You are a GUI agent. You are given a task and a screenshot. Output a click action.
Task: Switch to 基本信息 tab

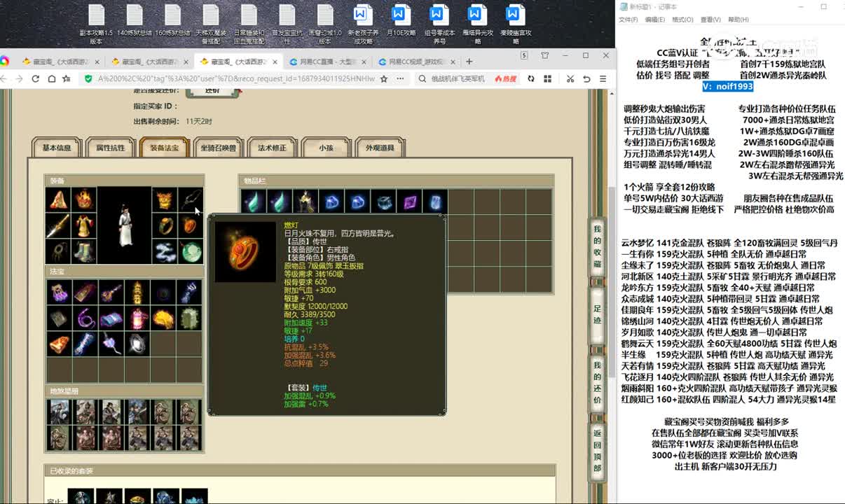click(x=57, y=148)
